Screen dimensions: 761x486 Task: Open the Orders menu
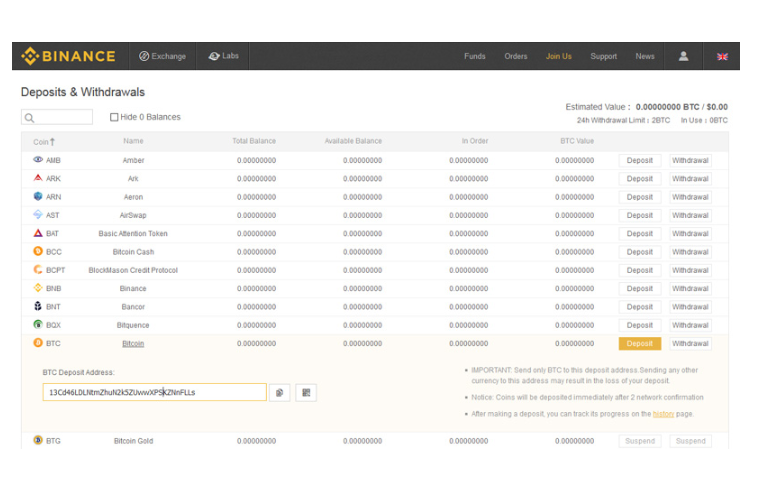(515, 56)
